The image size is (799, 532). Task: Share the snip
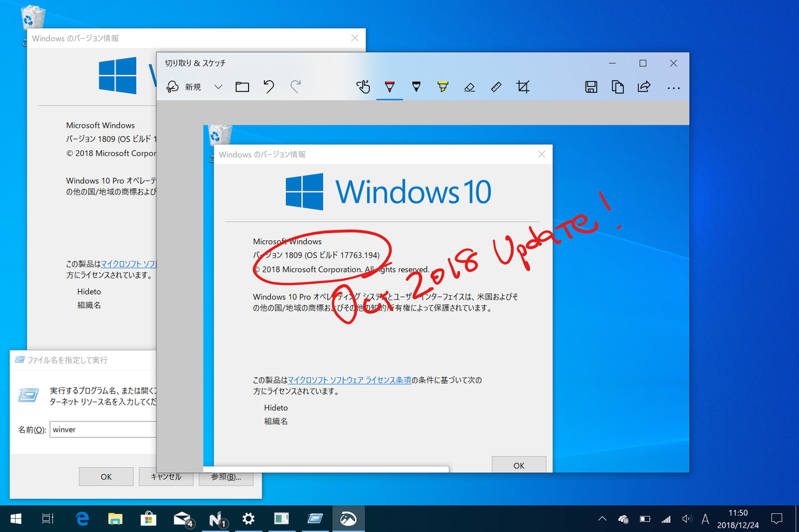click(x=644, y=87)
